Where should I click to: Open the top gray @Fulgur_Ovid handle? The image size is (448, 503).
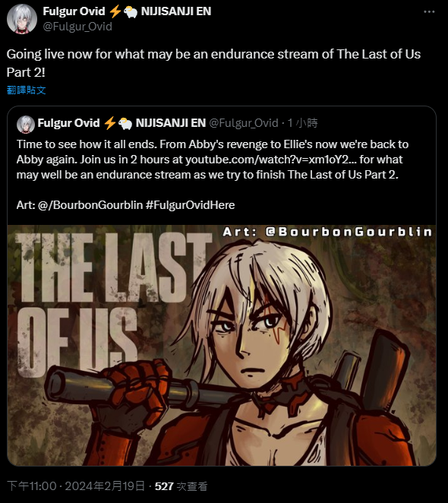tap(77, 27)
